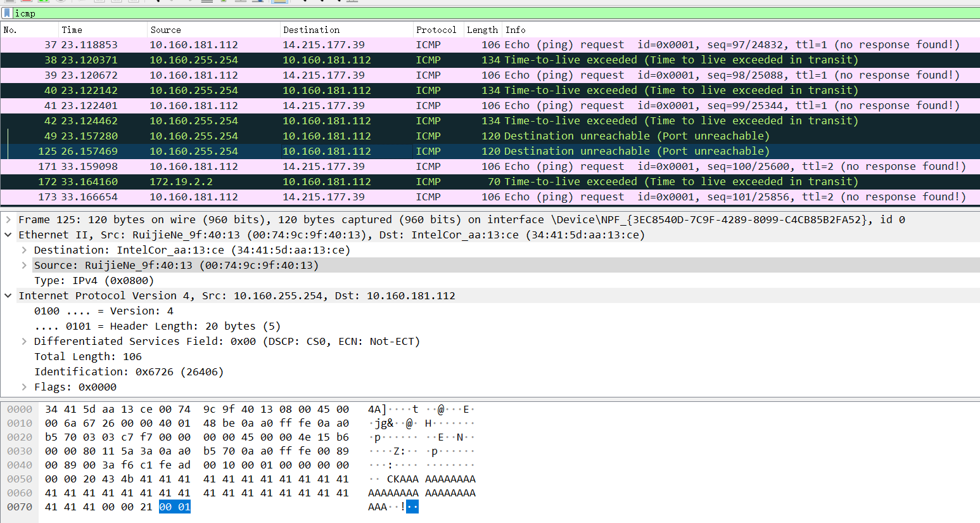
Task: Select packet 49 Destination unreachable row
Action: tap(490, 136)
